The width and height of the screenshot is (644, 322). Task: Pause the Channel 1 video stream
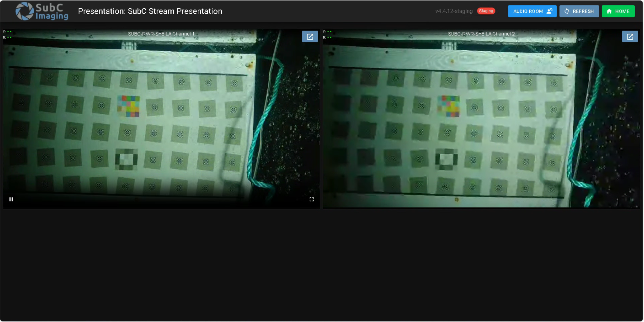coord(11,199)
